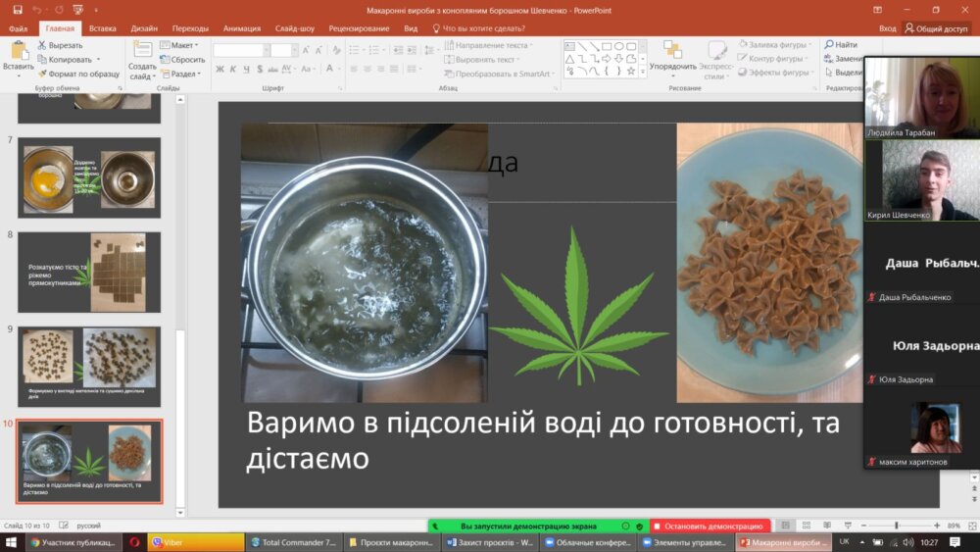Switch to Slide Sorter view icon

click(807, 526)
